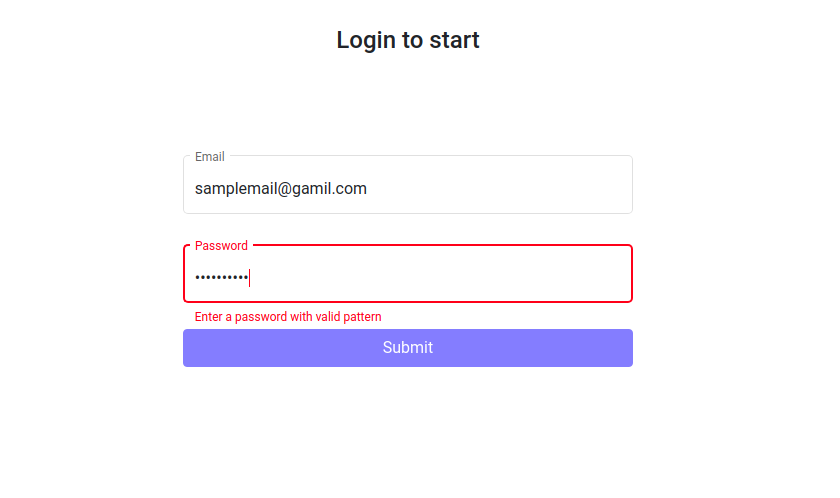Click the word 'Submit' on the purple button
The width and height of the screenshot is (840, 498).
[408, 348]
